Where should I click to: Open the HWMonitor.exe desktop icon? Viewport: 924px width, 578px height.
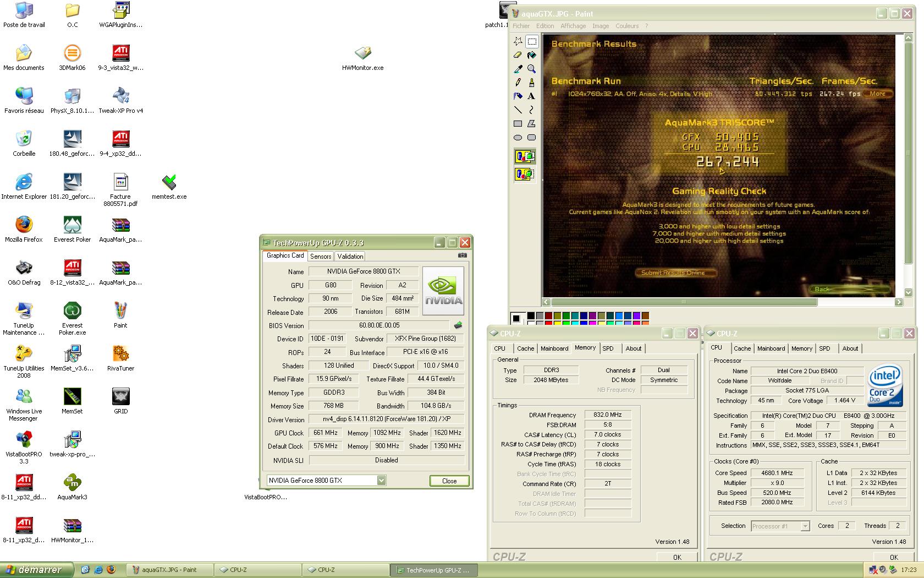(x=363, y=58)
